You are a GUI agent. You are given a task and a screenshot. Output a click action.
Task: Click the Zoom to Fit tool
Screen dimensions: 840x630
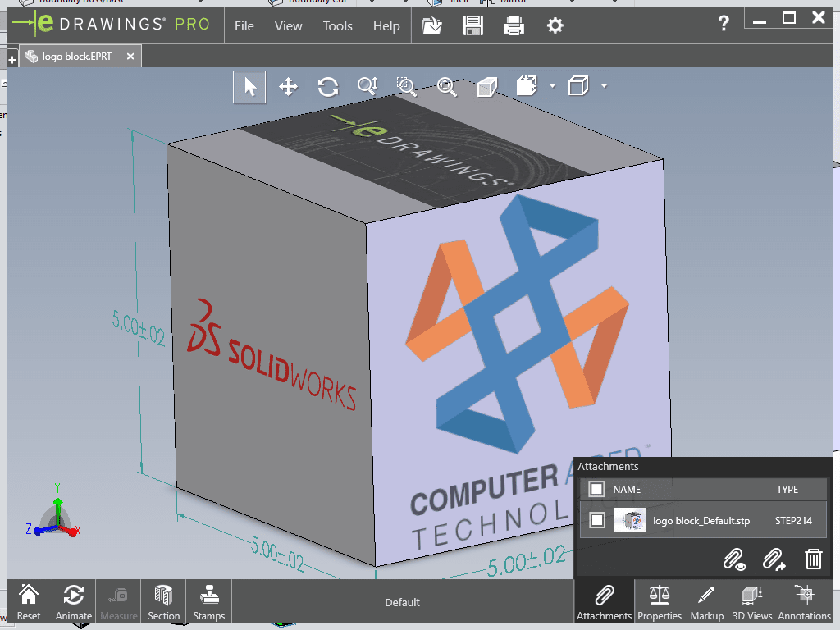click(447, 87)
